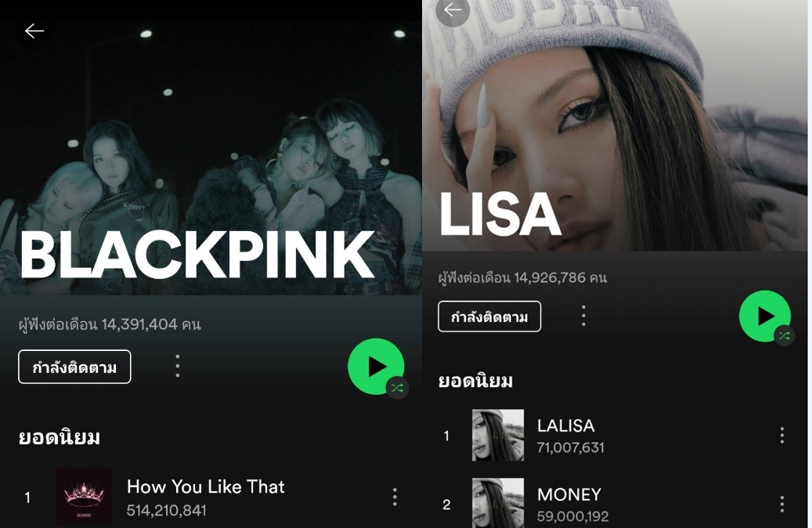Play the MONEY track title
Screen dimensions: 812x528
point(569,494)
